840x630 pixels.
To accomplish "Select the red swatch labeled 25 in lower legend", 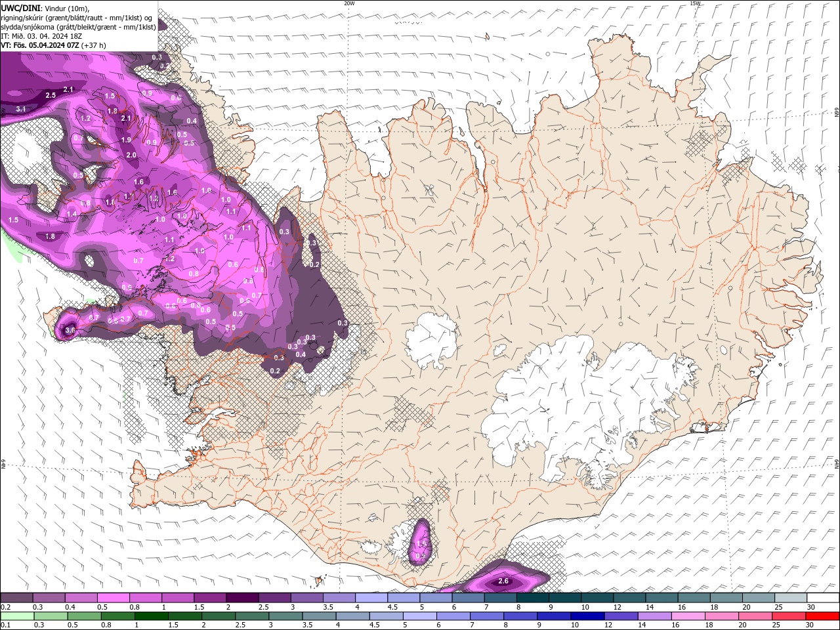I will point(788,616).
